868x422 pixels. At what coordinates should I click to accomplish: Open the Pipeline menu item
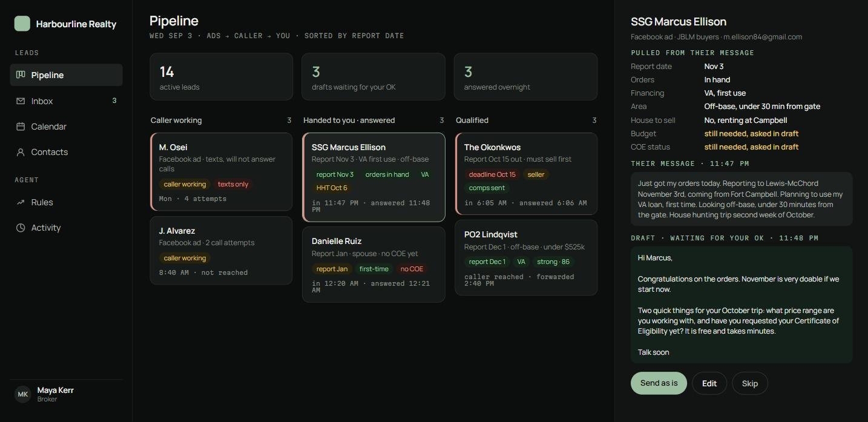tap(67, 74)
